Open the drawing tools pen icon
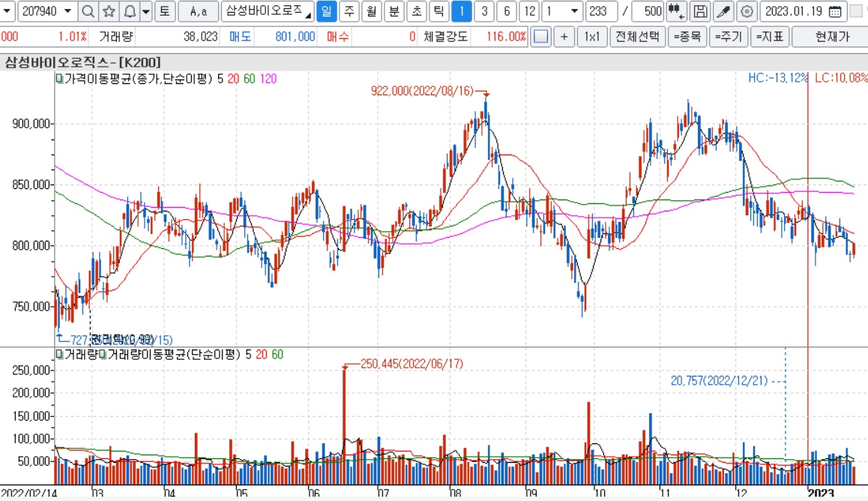This screenshot has height=501, width=868. pyautogui.click(x=723, y=11)
